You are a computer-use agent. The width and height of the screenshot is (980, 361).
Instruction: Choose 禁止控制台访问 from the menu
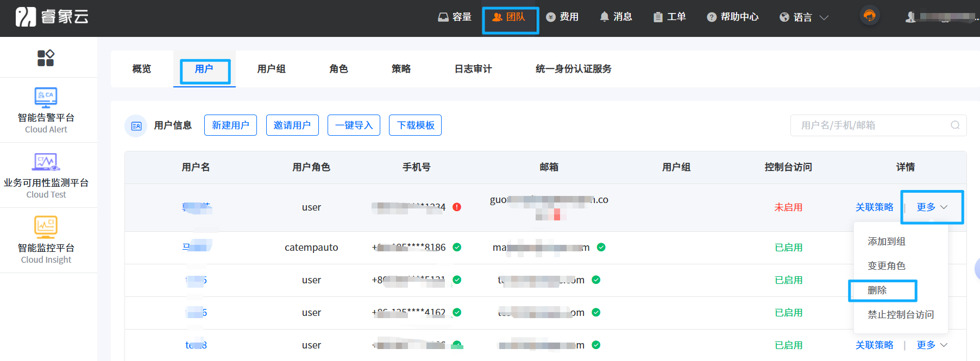tap(901, 314)
